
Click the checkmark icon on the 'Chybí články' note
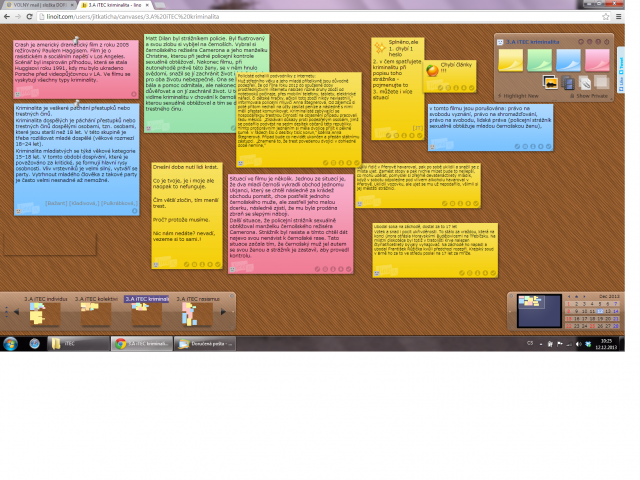pos(471,88)
